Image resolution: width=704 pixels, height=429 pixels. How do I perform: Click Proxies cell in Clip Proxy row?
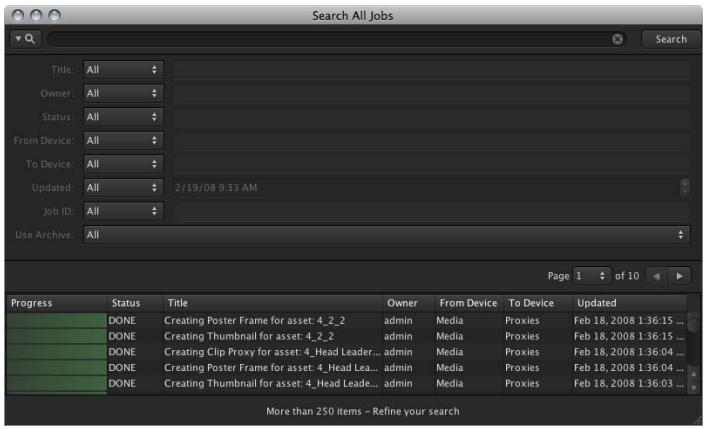tap(522, 352)
